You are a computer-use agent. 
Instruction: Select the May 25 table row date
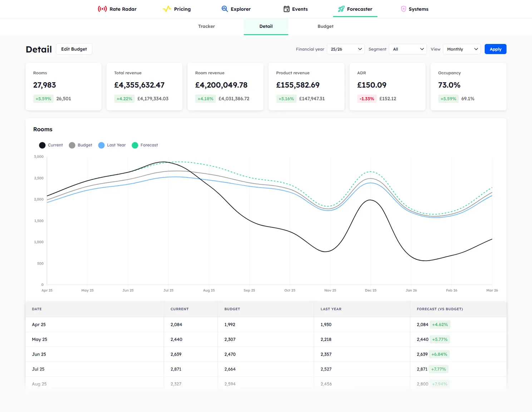40,339
